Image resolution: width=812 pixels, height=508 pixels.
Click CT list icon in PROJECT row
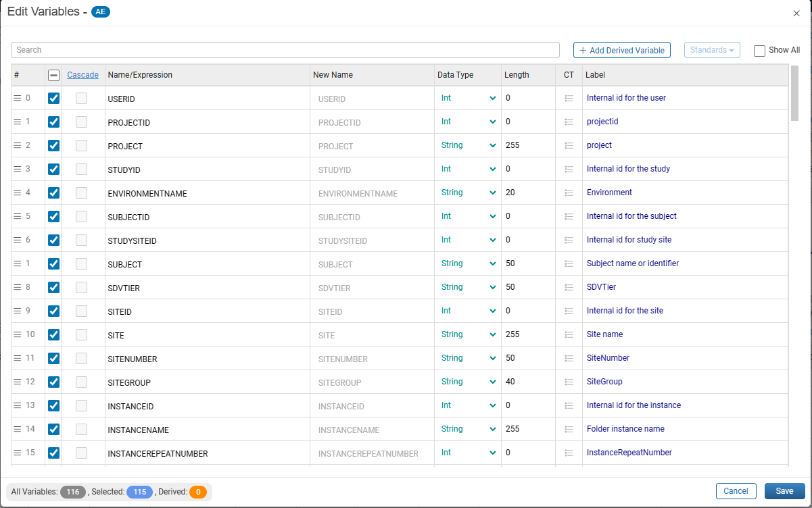click(569, 145)
